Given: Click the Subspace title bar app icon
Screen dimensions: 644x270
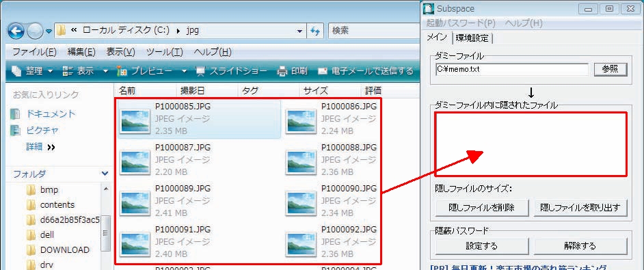Looking at the screenshot, I should tap(429, 8).
